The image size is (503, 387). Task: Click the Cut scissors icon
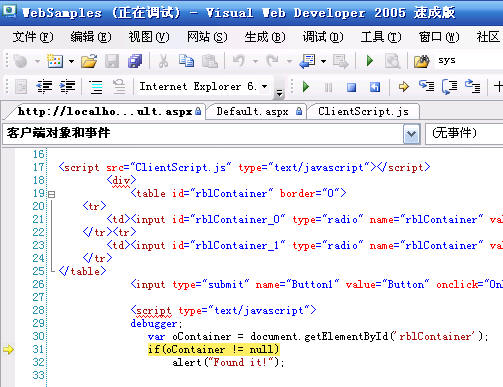coord(163,61)
